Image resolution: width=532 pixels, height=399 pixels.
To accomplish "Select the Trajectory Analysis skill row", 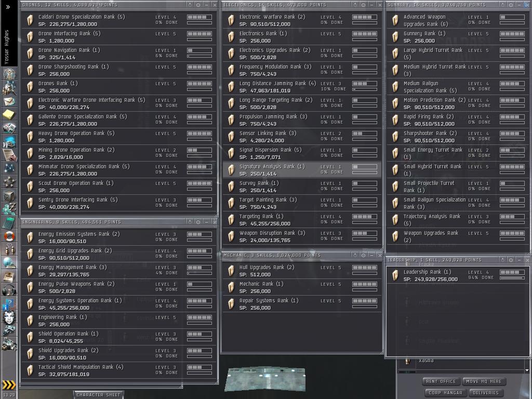I will (458, 220).
